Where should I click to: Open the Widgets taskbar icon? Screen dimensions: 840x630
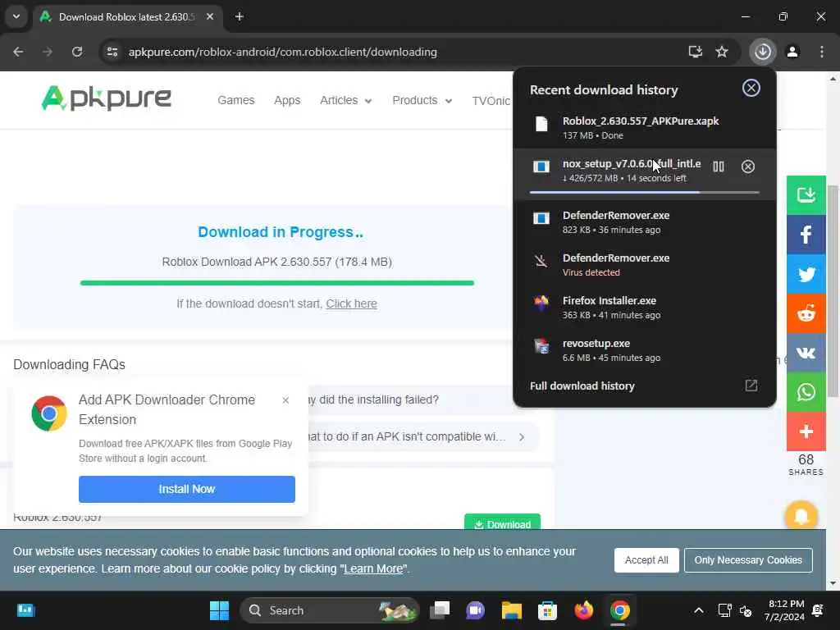tap(25, 610)
